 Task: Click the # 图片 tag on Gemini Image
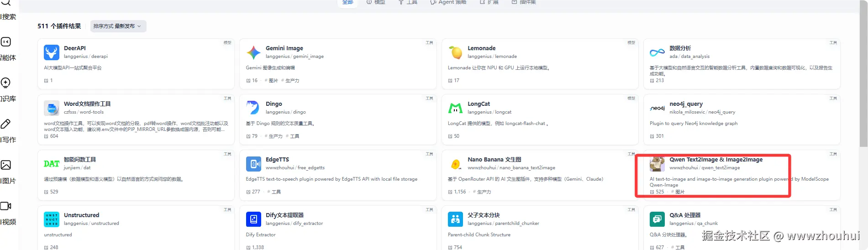point(271,80)
